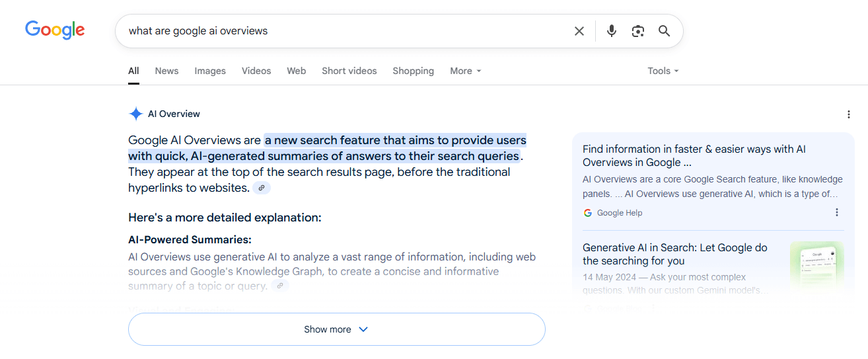Open the Tools dropdown
The height and width of the screenshot is (359, 868).
(663, 71)
